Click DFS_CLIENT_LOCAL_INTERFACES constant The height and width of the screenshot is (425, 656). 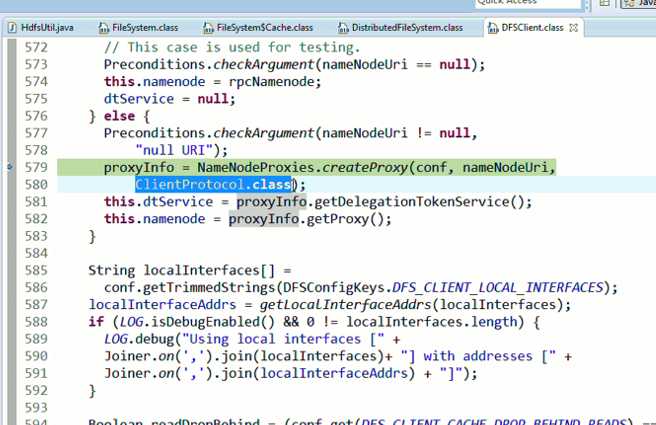point(497,287)
